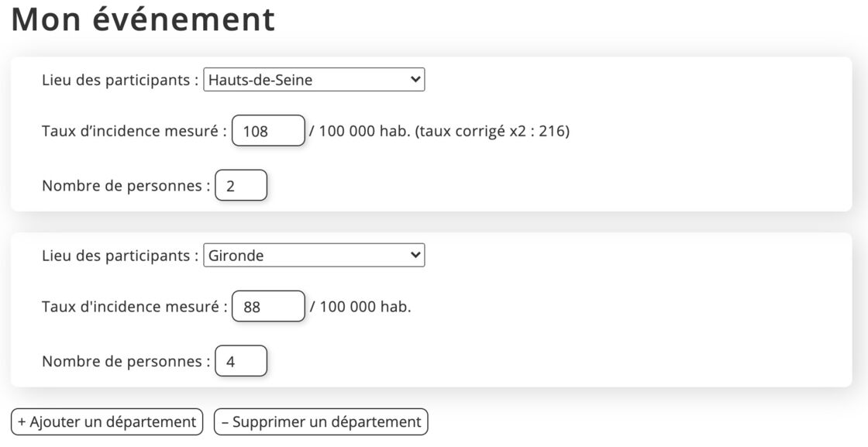This screenshot has width=868, height=447.
Task: Click the Nombre de personnes label beside 4
Action: 126,361
